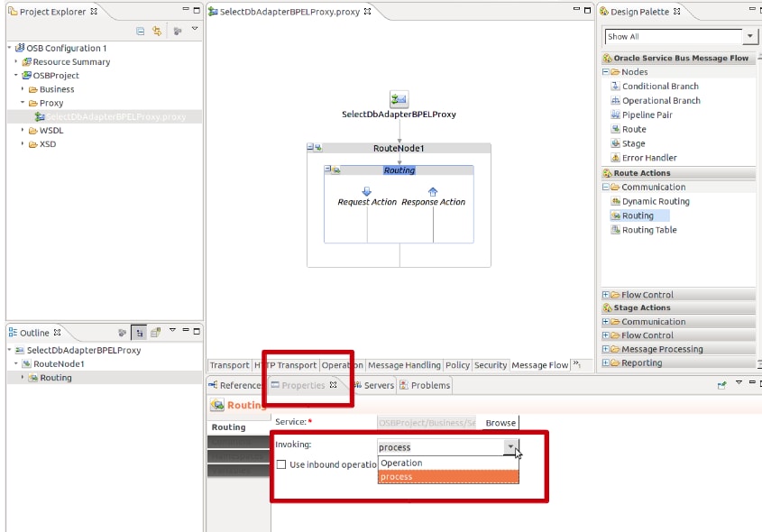
Task: Pick Error Handler from Design Palette
Action: (649, 158)
